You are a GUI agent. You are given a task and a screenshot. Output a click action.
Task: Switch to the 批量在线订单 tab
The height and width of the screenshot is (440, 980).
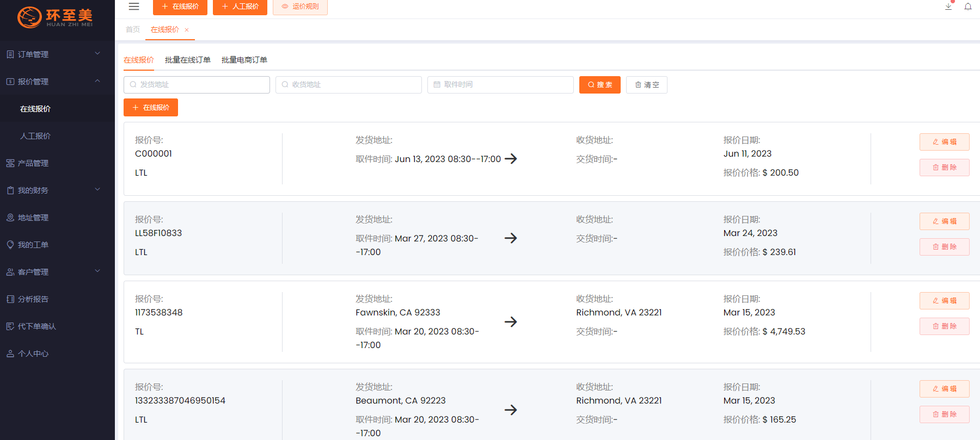coord(187,60)
